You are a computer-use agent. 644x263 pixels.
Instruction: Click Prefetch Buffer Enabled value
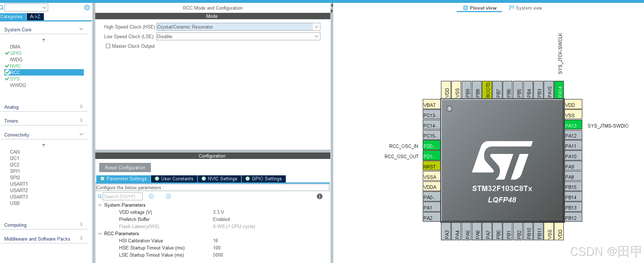click(221, 219)
